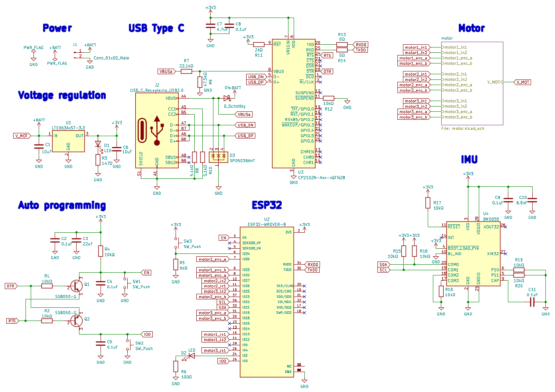
Task: Click the motor3_enc_b label left of motor sheet
Action: click(x=414, y=117)
